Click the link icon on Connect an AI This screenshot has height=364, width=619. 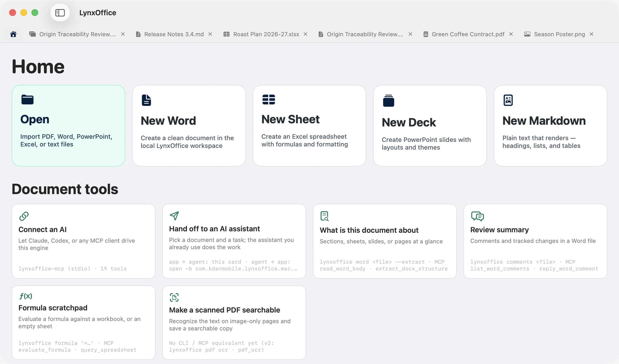click(24, 216)
